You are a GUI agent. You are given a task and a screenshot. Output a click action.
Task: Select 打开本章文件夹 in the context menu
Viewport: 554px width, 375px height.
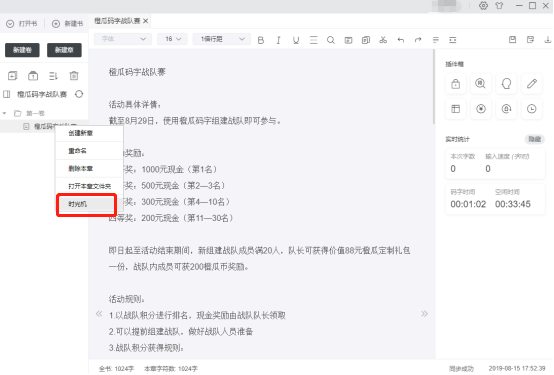[89, 186]
